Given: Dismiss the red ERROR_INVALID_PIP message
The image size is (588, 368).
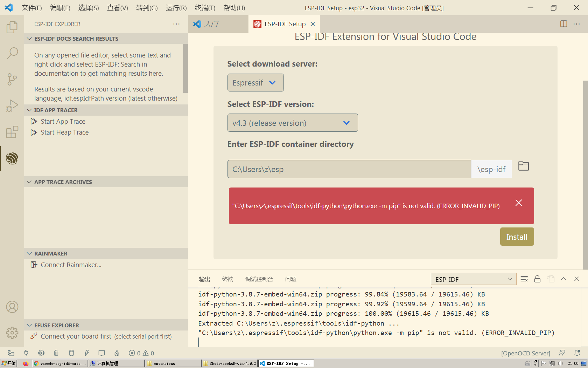Looking at the screenshot, I should tap(519, 203).
